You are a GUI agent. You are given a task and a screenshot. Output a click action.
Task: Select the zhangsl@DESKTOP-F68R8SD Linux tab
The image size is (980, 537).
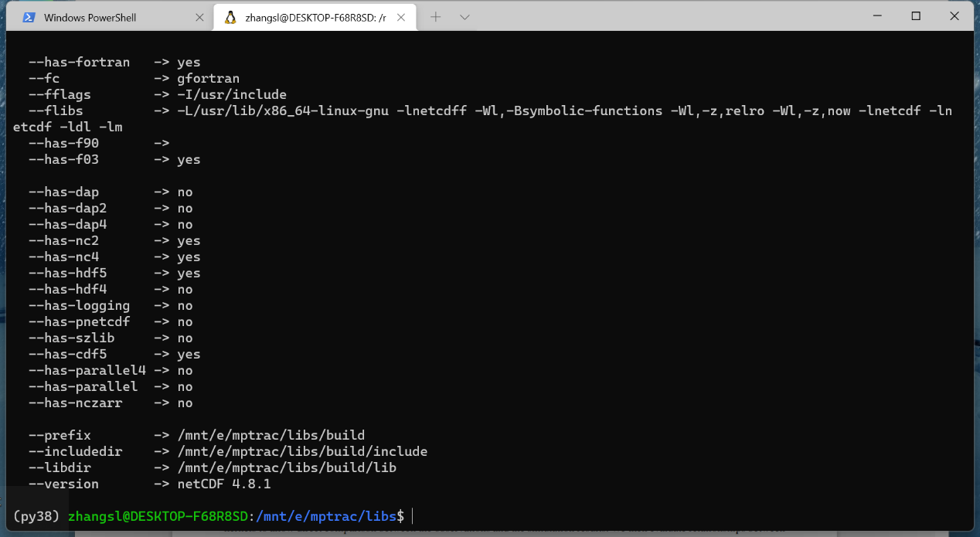coord(315,17)
